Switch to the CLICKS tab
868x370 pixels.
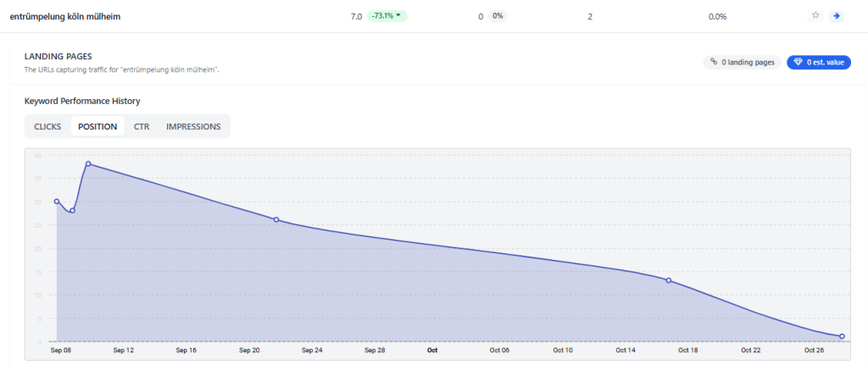pyautogui.click(x=47, y=126)
